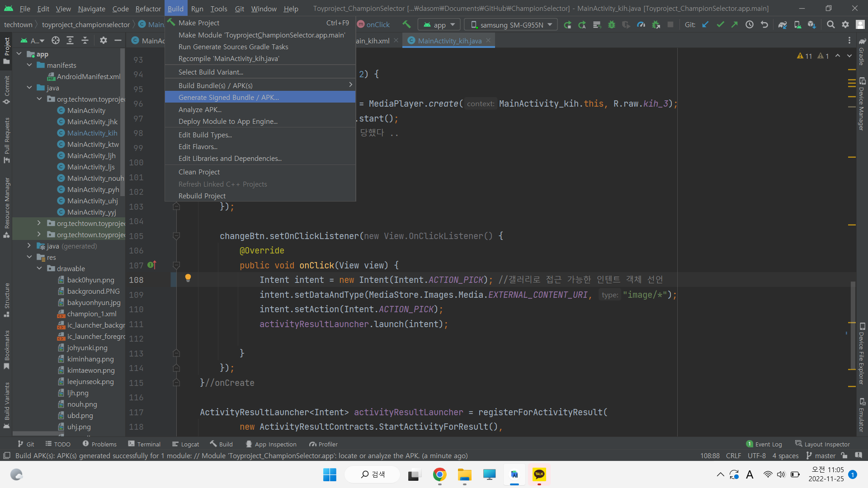The image size is (868, 488).
Task: Click Attach Debugger to Android Process icon
Action: [656, 24]
